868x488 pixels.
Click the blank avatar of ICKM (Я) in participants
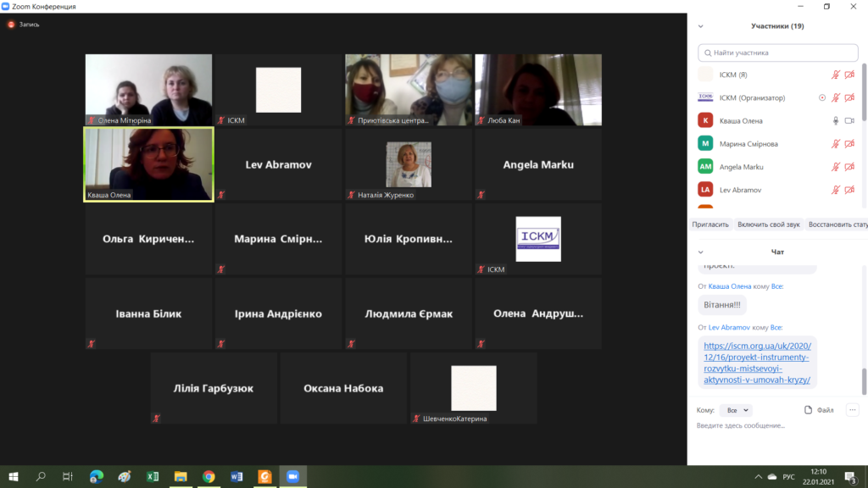click(x=705, y=75)
